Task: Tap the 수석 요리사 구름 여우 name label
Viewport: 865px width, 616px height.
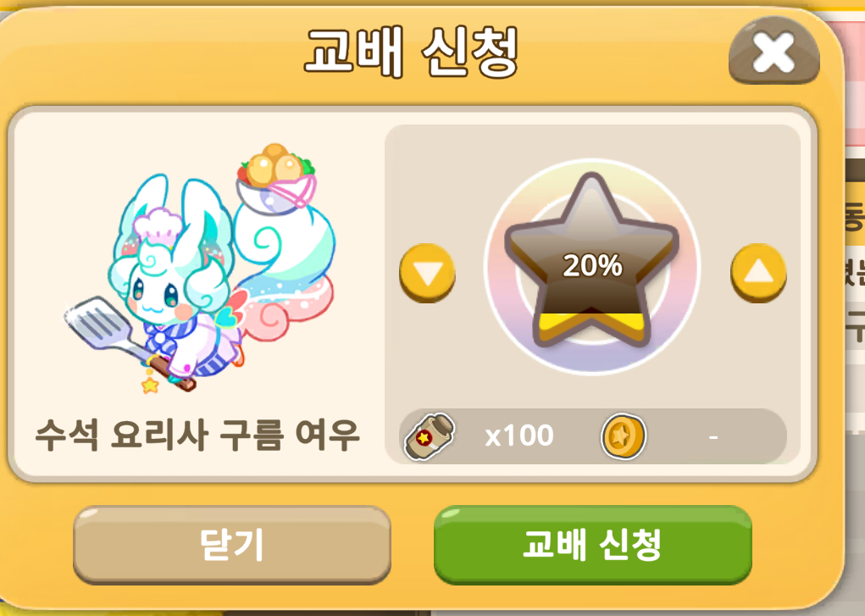Action: [197, 435]
